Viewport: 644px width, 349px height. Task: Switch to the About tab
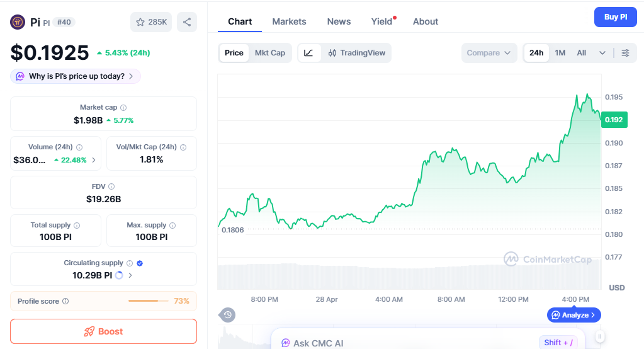pos(426,22)
